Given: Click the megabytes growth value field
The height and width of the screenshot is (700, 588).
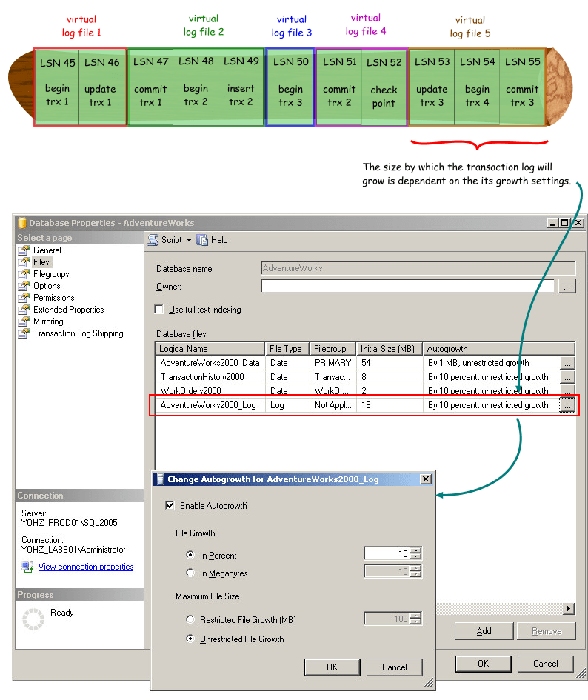Looking at the screenshot, I should [387, 571].
